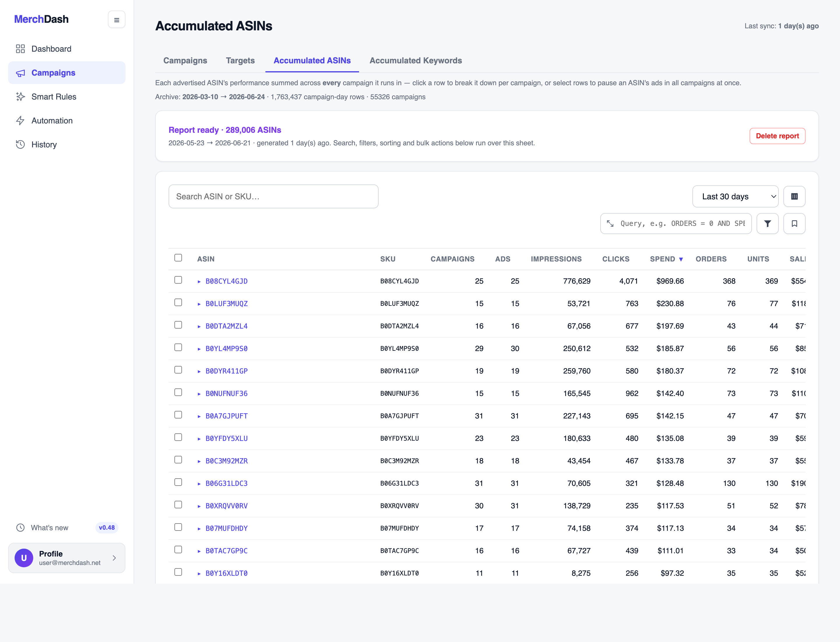The image size is (840, 642).
Task: Sort by the CLICKS column header
Action: [616, 259]
